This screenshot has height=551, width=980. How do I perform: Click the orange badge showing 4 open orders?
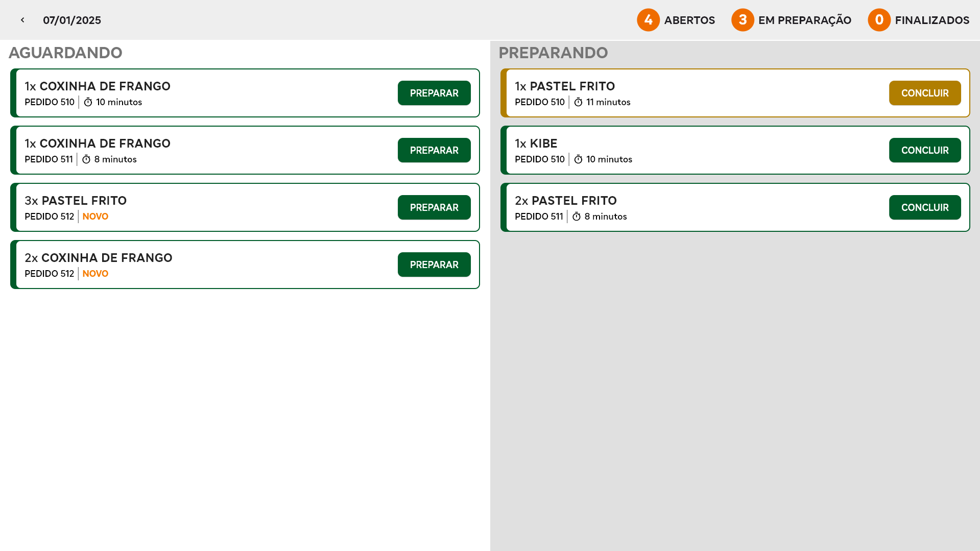click(x=648, y=20)
